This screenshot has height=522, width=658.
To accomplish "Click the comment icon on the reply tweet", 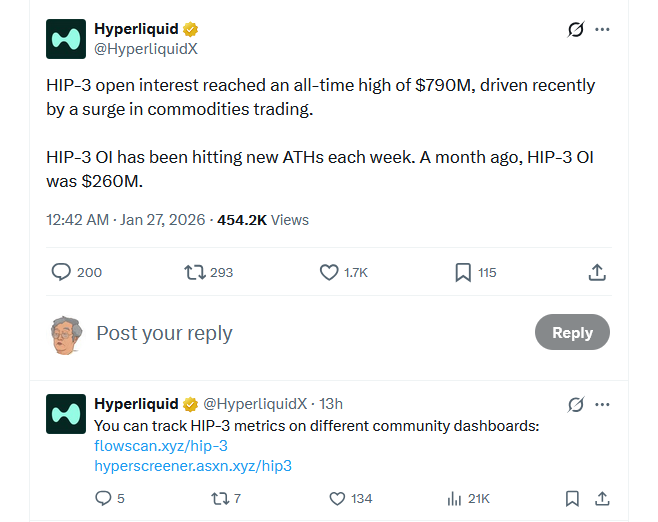I will [x=102, y=498].
